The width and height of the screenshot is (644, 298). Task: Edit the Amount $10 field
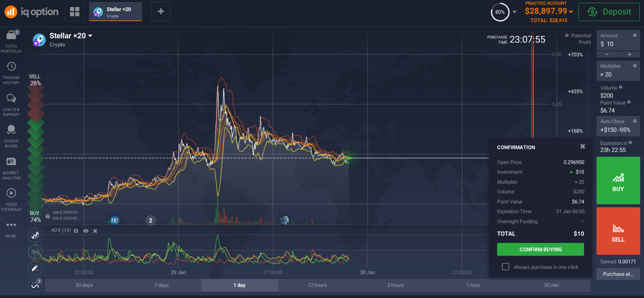click(618, 40)
